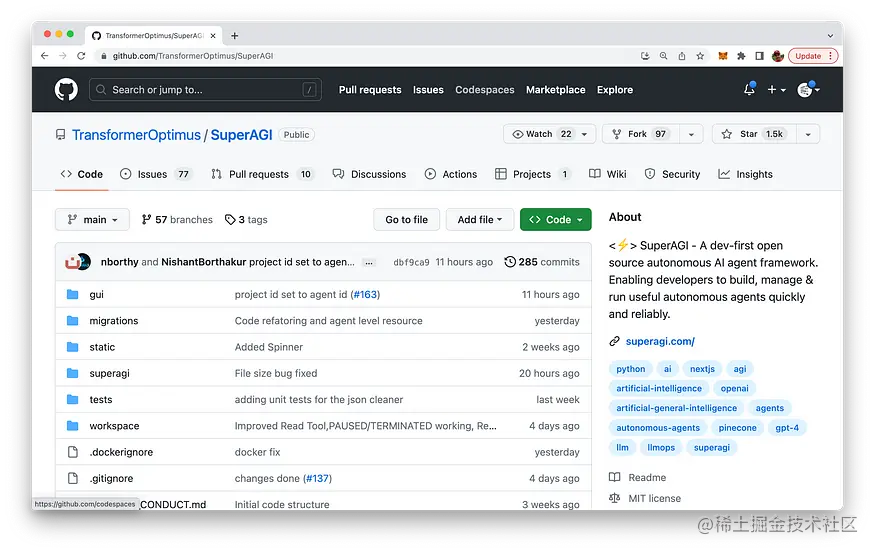This screenshot has width=875, height=552.
Task: Open the MetaMask fox extension
Action: point(723,56)
